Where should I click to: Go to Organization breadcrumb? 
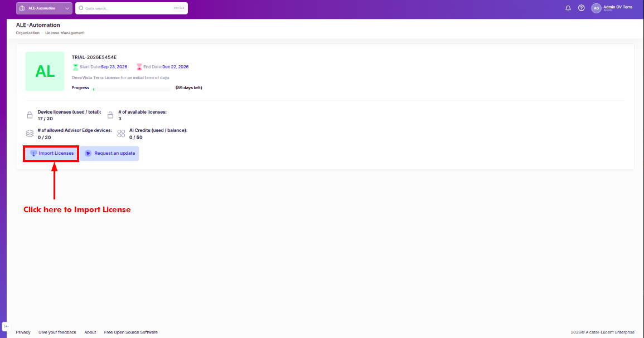(28, 33)
